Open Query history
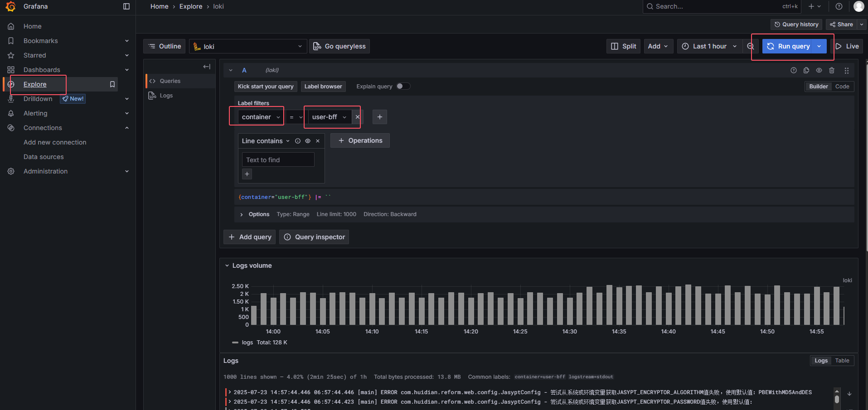 [796, 24]
